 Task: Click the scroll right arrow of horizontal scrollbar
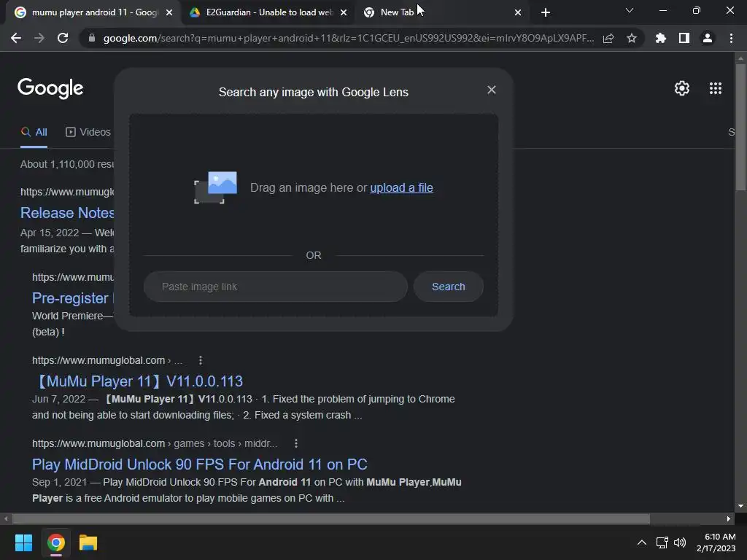point(729,518)
